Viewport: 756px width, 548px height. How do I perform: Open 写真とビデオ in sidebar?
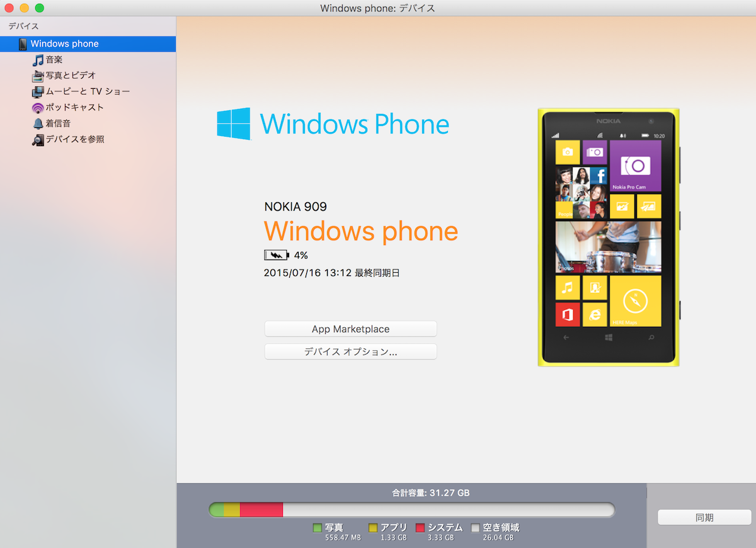71,76
